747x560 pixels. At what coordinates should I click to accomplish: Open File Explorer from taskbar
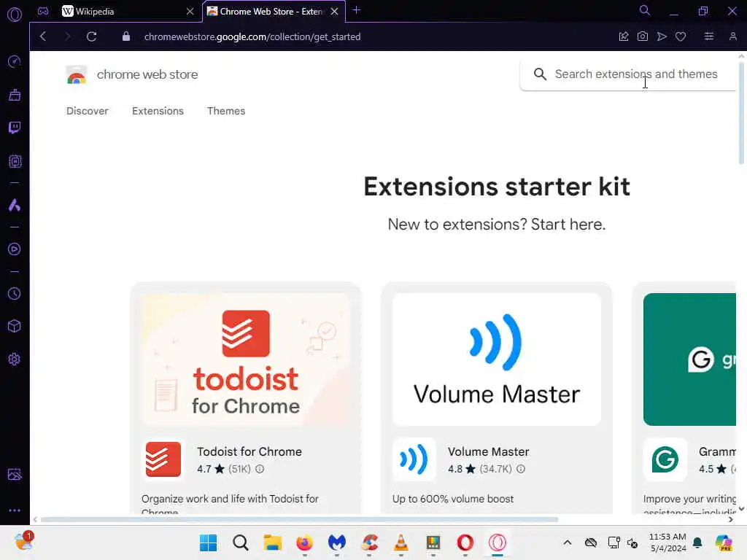point(273,542)
